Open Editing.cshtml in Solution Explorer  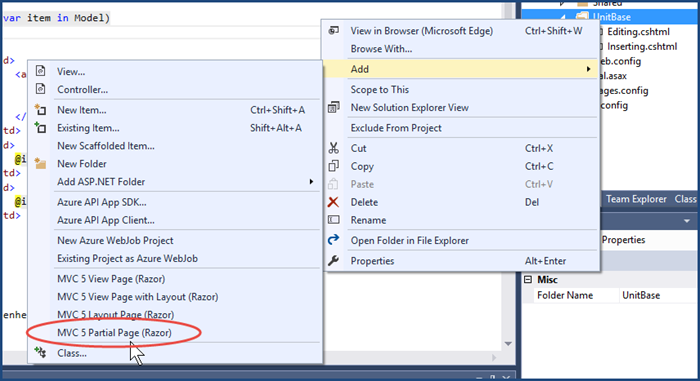[638, 32]
